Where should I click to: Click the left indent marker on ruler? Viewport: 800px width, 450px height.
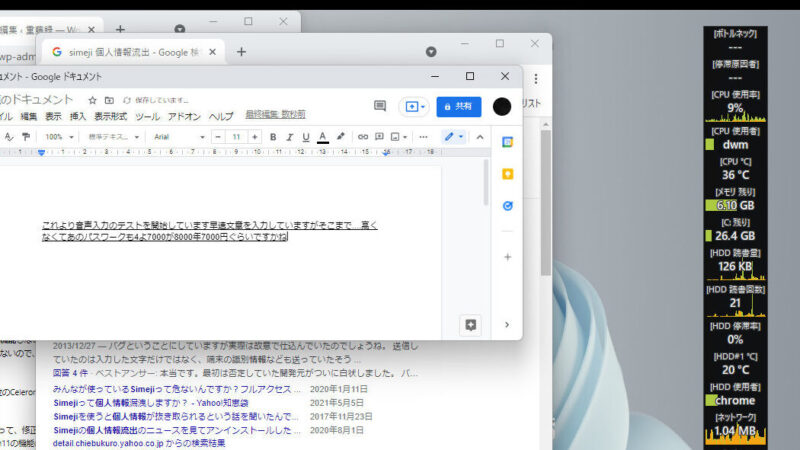click(42, 153)
